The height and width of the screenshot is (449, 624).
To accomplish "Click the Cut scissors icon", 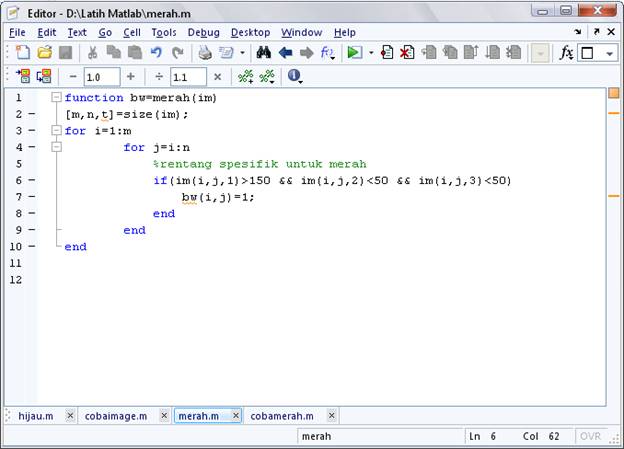I will point(92,53).
